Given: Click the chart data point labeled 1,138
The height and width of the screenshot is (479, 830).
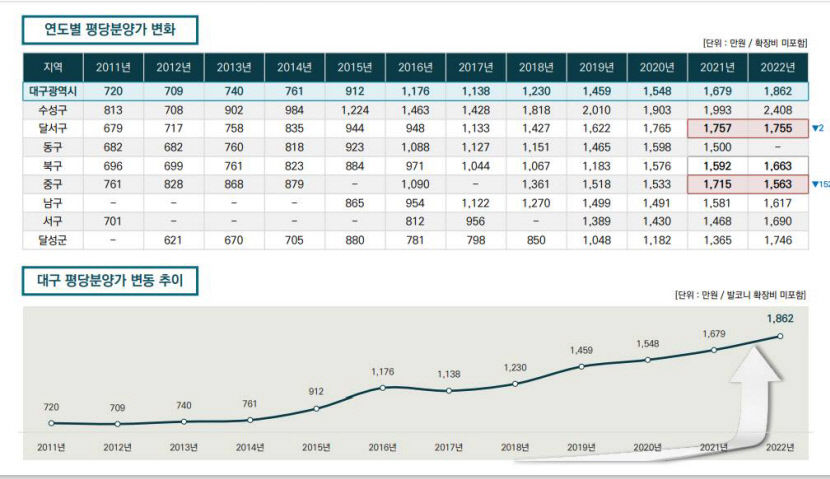Looking at the screenshot, I should (x=449, y=391).
